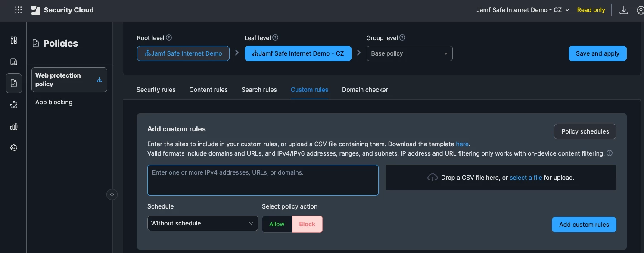Screen dimensions: 644x253
Task: Select the policies icon in sidebar
Action: click(14, 83)
